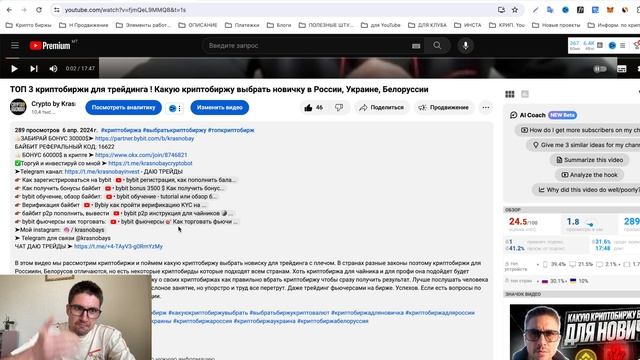This screenshot has width=640, height=360.
Task: Go to the YouTube Premium home logo
Action: pyautogui.click(x=50, y=46)
